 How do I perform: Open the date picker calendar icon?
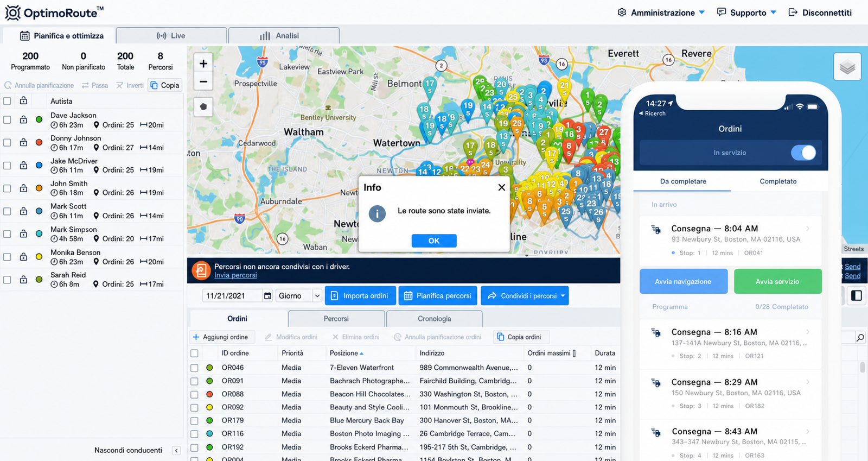(267, 296)
